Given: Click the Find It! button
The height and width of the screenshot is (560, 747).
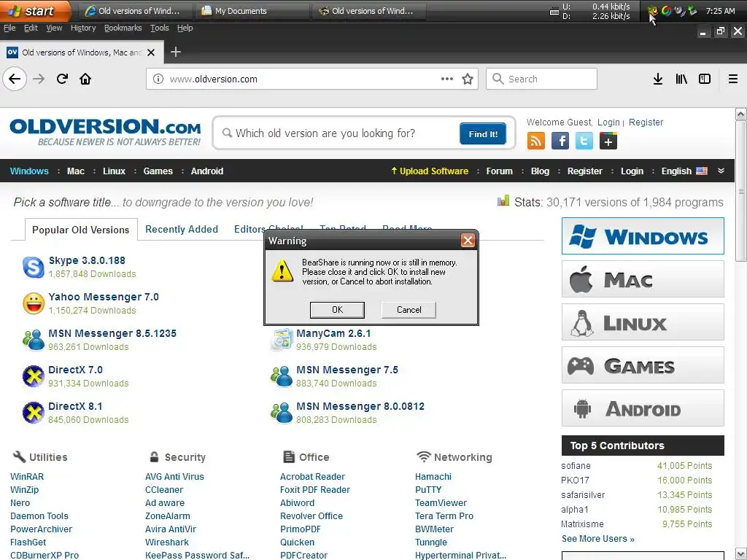Looking at the screenshot, I should pyautogui.click(x=483, y=134).
